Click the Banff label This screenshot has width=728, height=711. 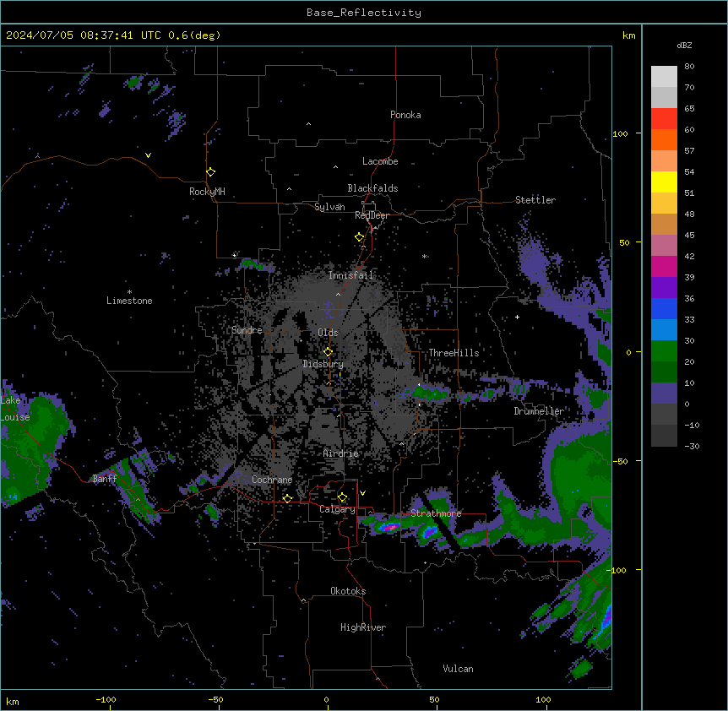105,479
